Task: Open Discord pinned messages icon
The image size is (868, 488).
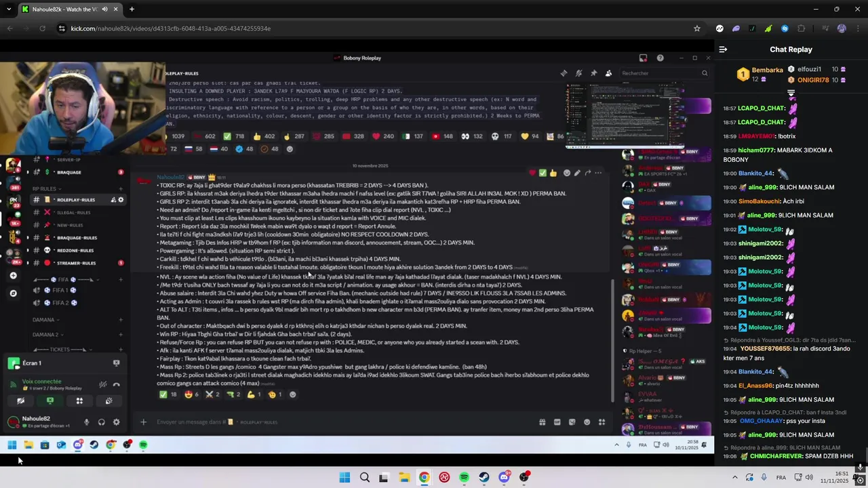Action: [x=593, y=73]
